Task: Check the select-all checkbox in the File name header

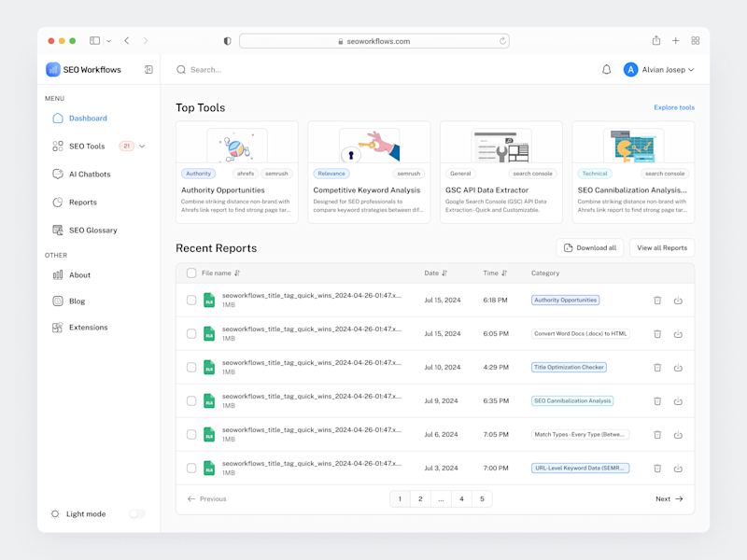Action: [x=191, y=273]
